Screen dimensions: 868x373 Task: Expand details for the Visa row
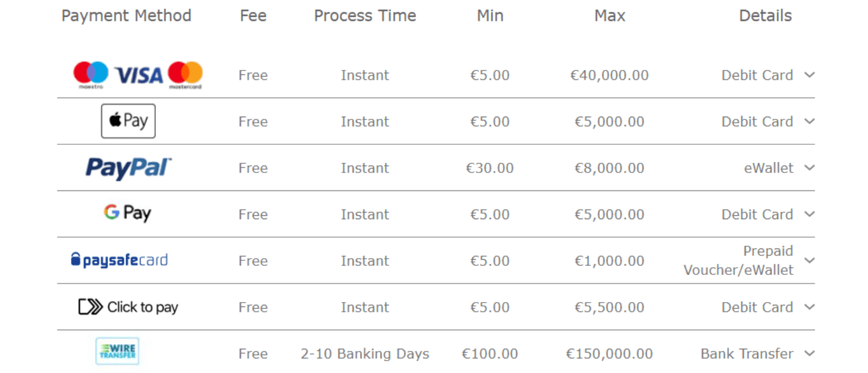(809, 74)
